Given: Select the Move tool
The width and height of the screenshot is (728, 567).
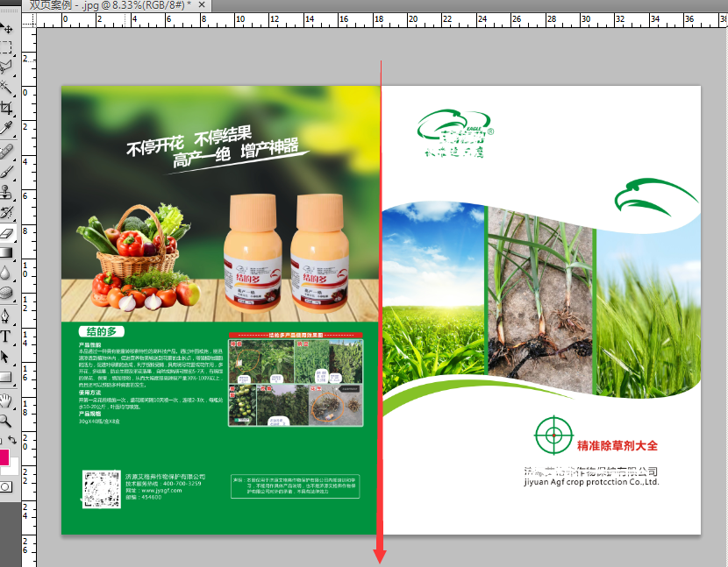Looking at the screenshot, I should [x=6, y=27].
